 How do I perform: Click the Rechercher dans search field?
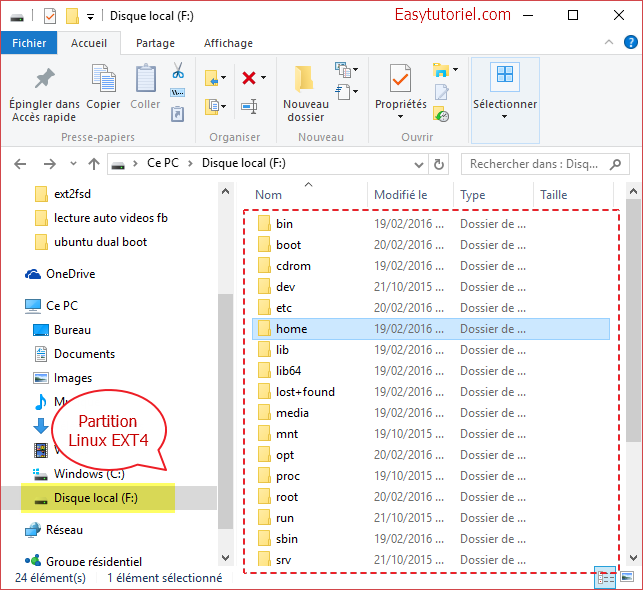point(540,164)
